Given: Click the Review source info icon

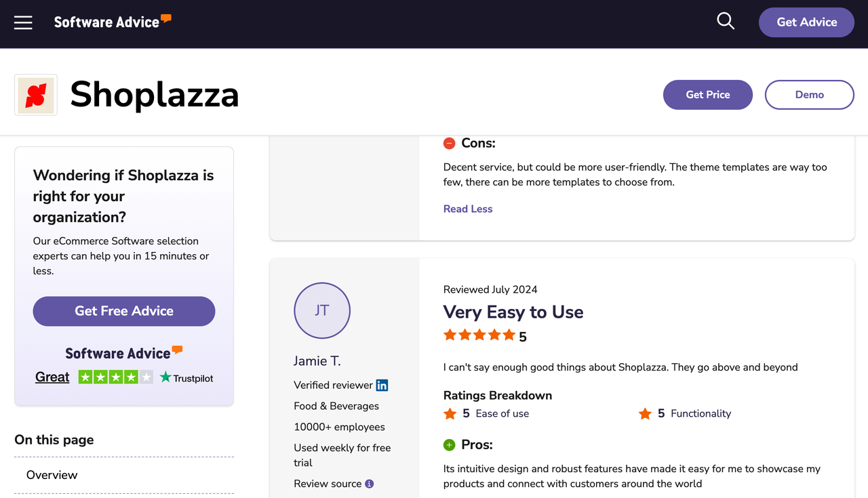Looking at the screenshot, I should pyautogui.click(x=370, y=484).
